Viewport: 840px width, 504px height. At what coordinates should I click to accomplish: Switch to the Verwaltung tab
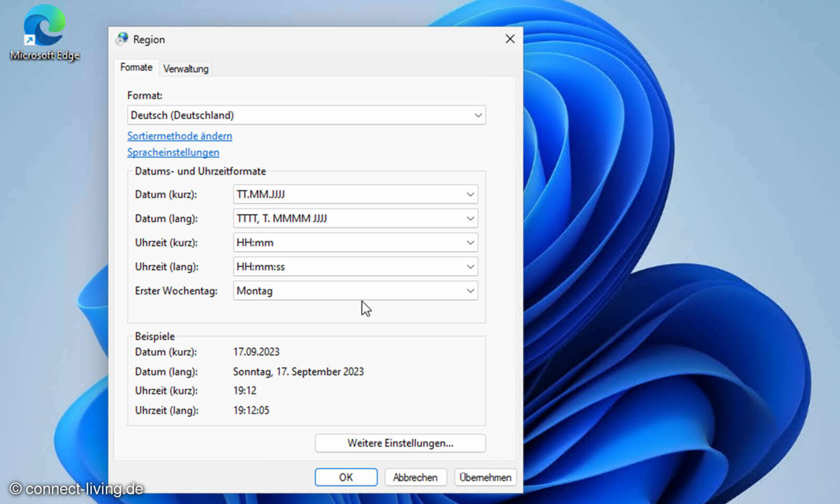click(186, 68)
